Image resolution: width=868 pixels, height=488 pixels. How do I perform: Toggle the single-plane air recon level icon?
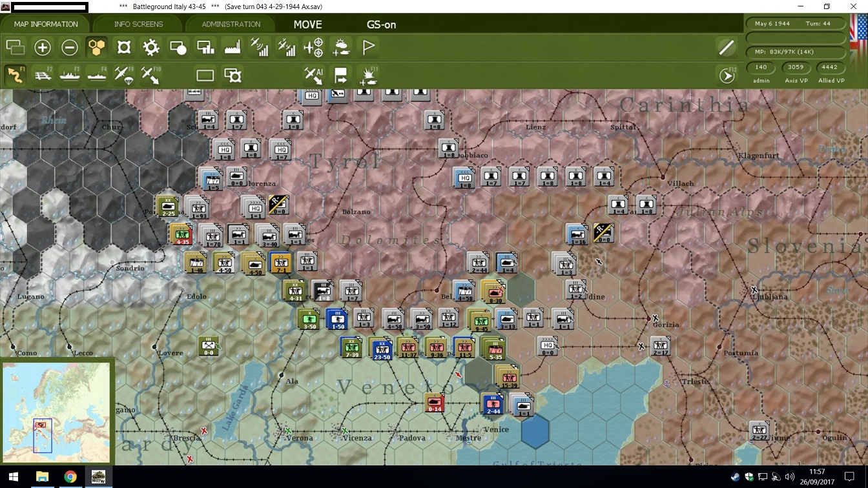coord(260,47)
